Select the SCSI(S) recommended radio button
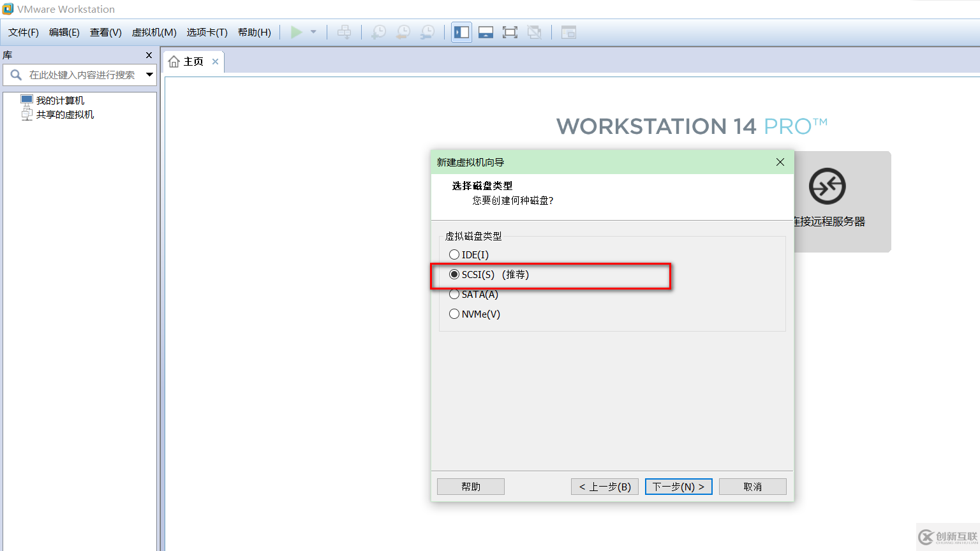The image size is (980, 551). tap(454, 274)
